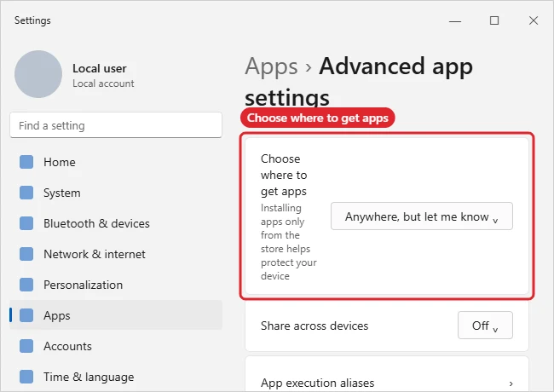Image resolution: width=554 pixels, height=392 pixels.
Task: Go to System settings
Action: (116, 193)
